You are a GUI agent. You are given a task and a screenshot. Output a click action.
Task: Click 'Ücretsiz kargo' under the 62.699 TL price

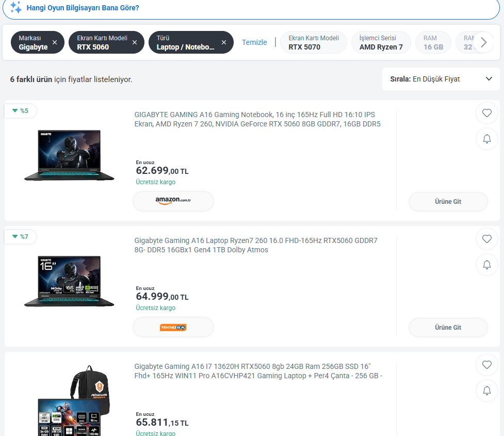coord(156,182)
